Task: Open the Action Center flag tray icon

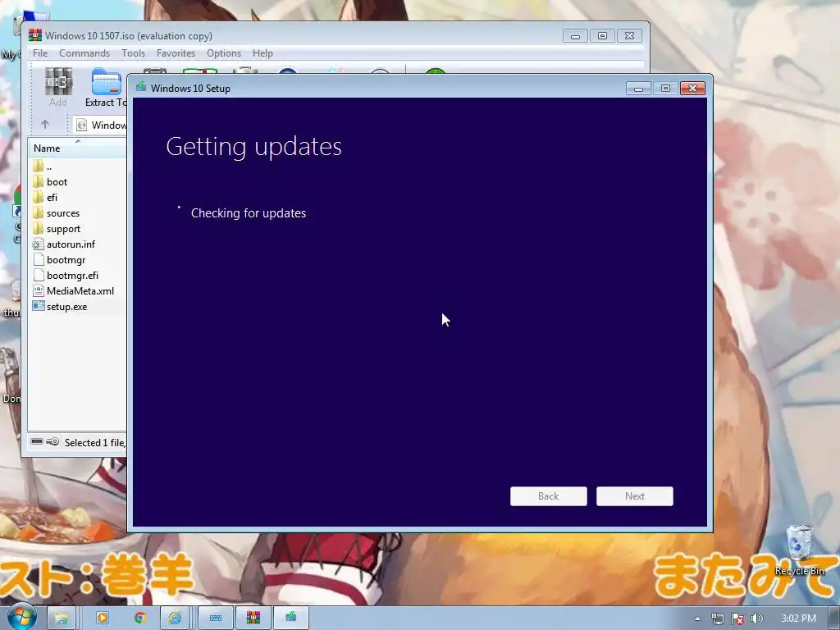Action: point(737,619)
